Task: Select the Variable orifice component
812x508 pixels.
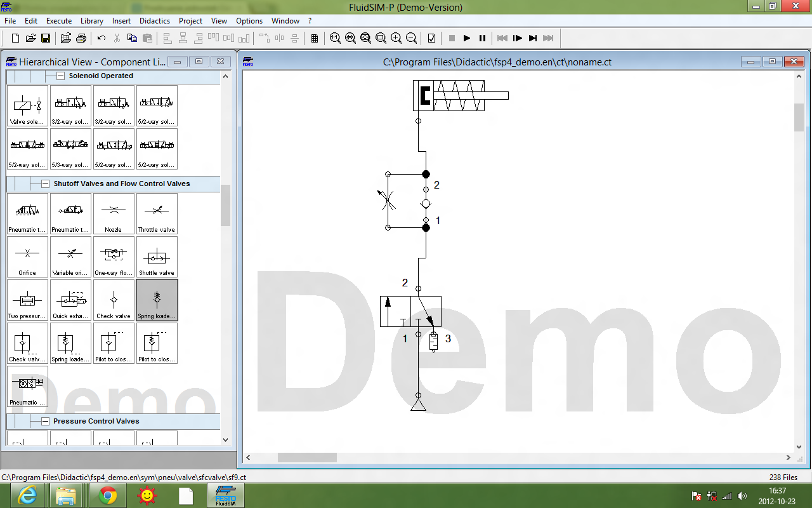Action: 70,257
